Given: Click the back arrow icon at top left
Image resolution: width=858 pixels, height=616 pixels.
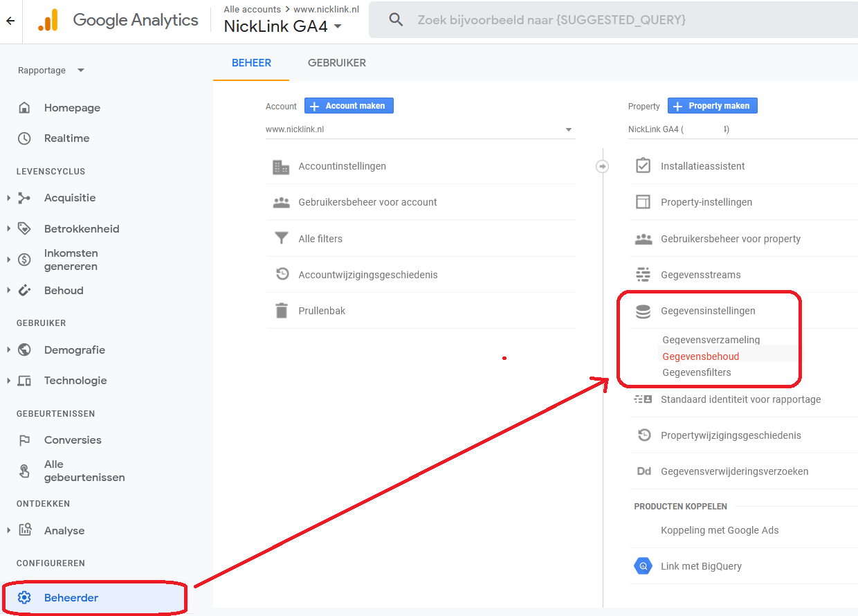Looking at the screenshot, I should click(x=10, y=21).
